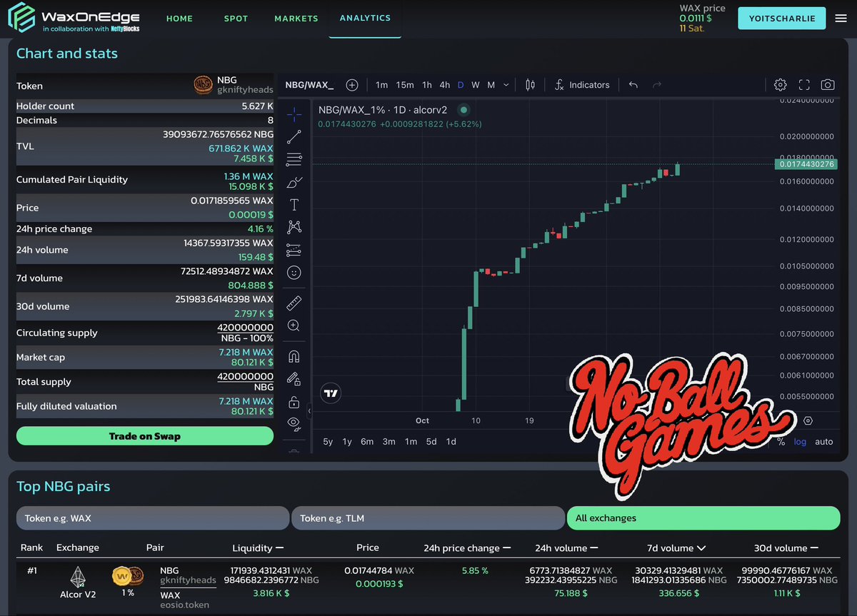Open the chart patterns tool
Viewport: 857px width, 616px height.
click(x=294, y=227)
